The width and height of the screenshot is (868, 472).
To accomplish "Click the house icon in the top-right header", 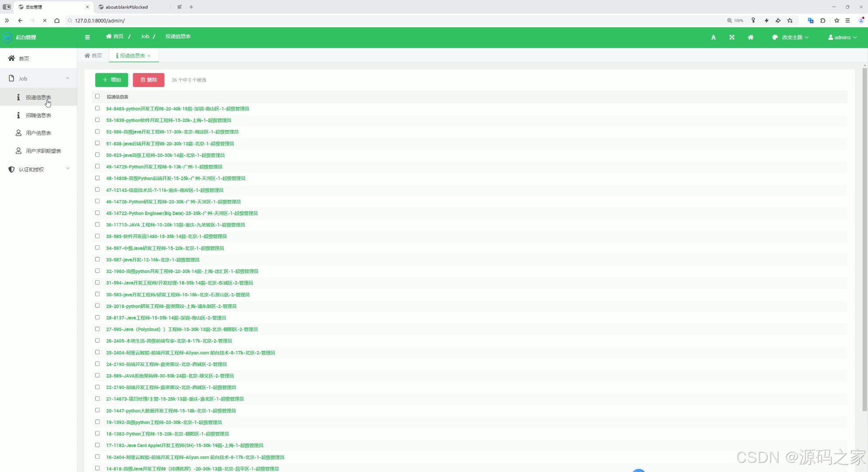I will click(x=751, y=37).
